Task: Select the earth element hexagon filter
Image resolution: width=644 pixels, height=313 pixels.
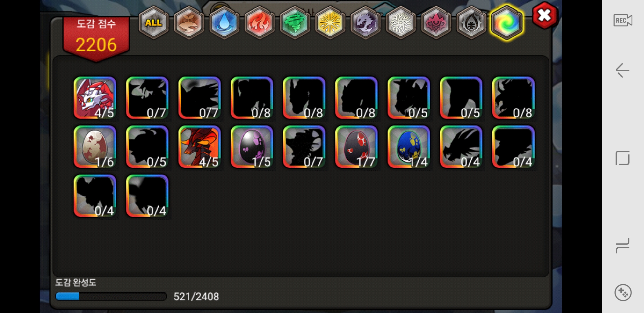Action: 189,23
